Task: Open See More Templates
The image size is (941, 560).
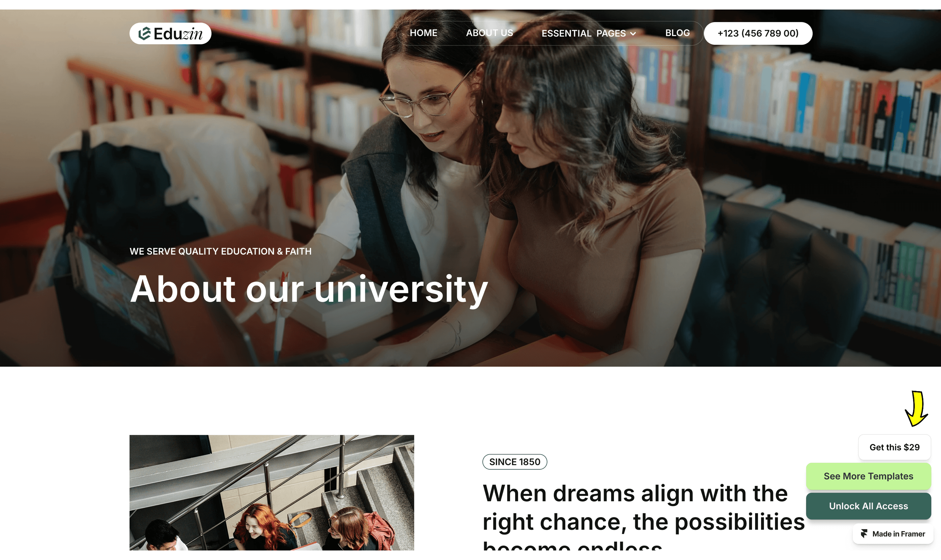Action: pyautogui.click(x=868, y=476)
